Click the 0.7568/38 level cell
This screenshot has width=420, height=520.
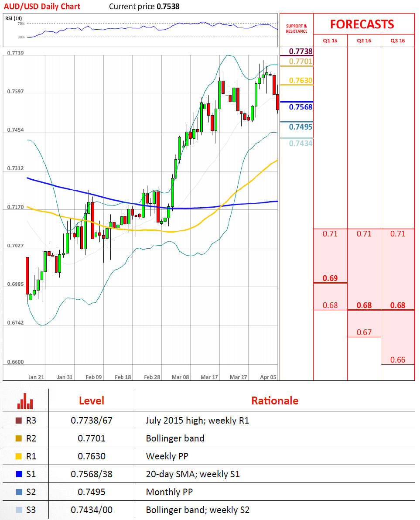(x=92, y=474)
